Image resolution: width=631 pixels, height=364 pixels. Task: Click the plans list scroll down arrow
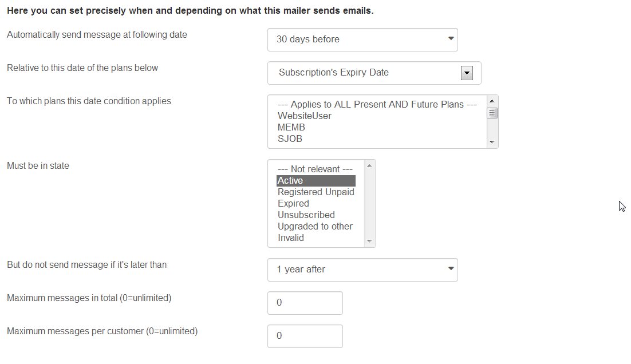(x=492, y=142)
